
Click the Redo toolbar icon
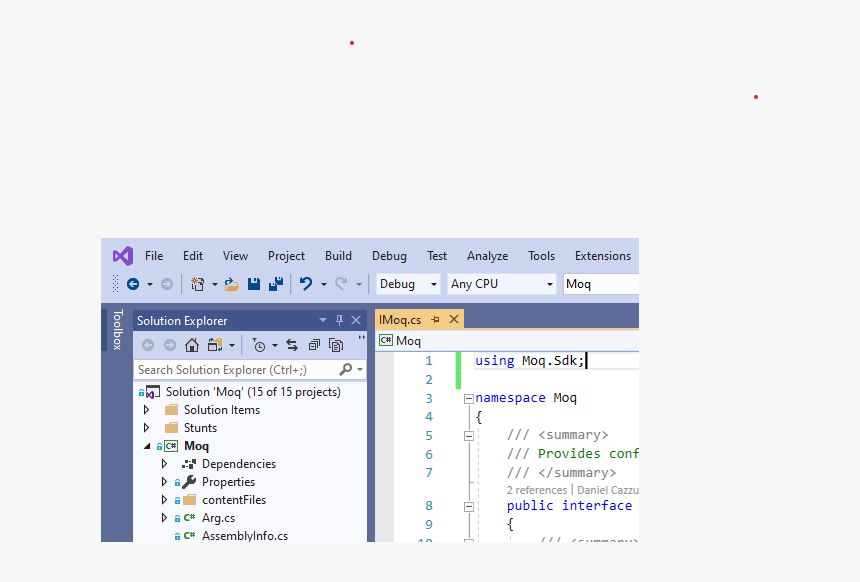341,284
